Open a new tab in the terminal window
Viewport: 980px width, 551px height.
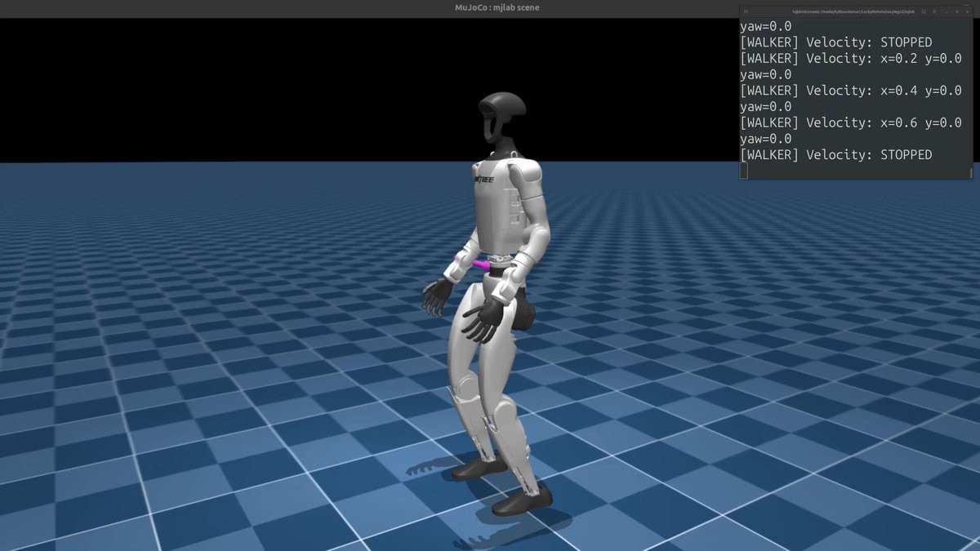tap(746, 11)
